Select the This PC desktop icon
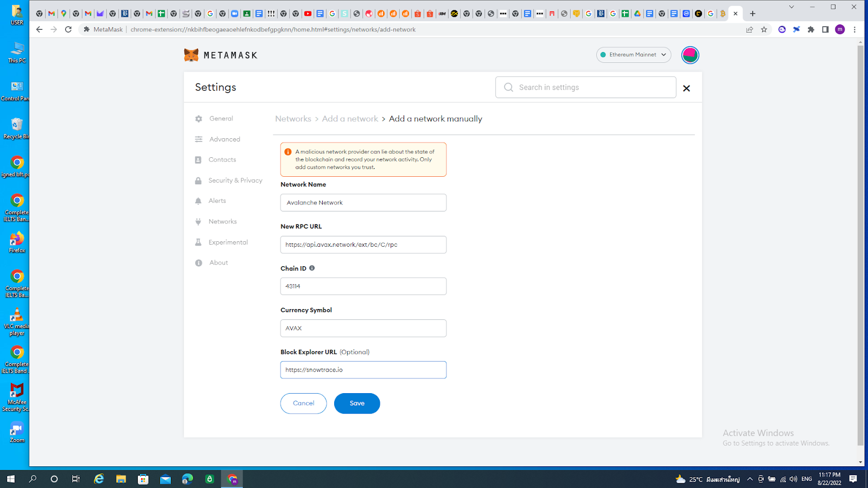Image resolution: width=868 pixels, height=488 pixels. [17, 53]
